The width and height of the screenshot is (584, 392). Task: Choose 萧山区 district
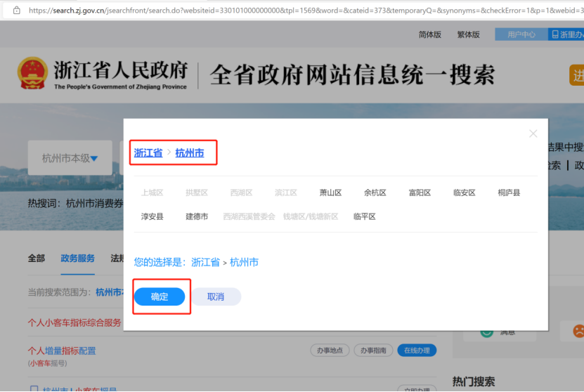[x=330, y=192]
